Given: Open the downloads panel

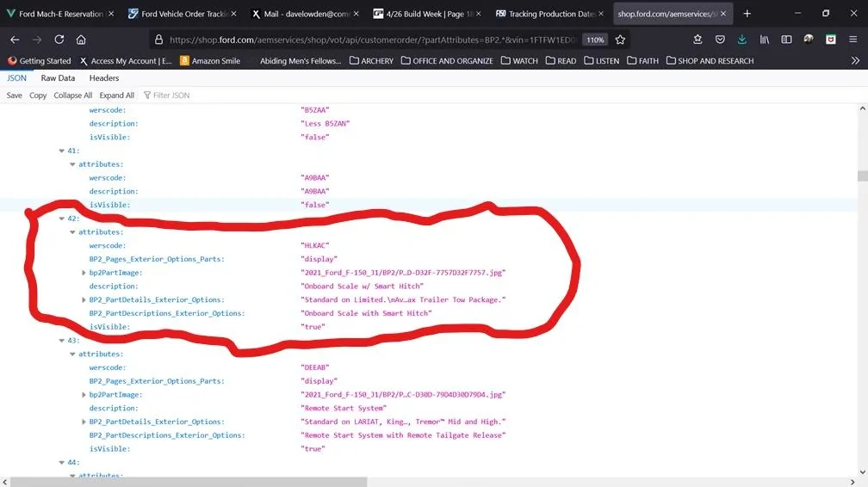Looking at the screenshot, I should 741,40.
